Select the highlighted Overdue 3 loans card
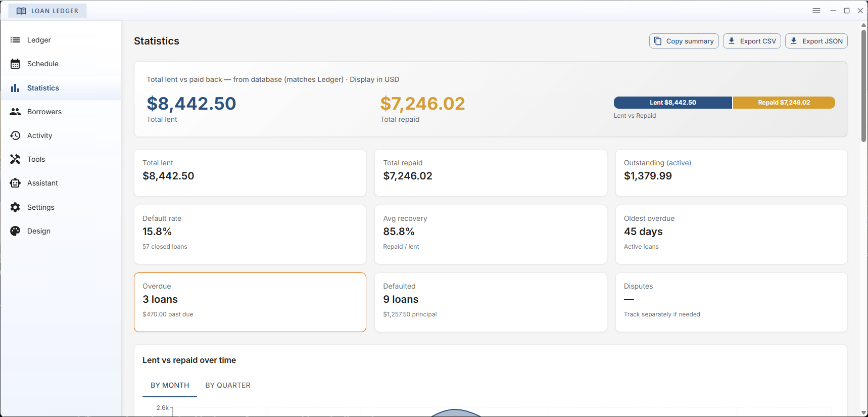868x417 pixels. point(250,302)
